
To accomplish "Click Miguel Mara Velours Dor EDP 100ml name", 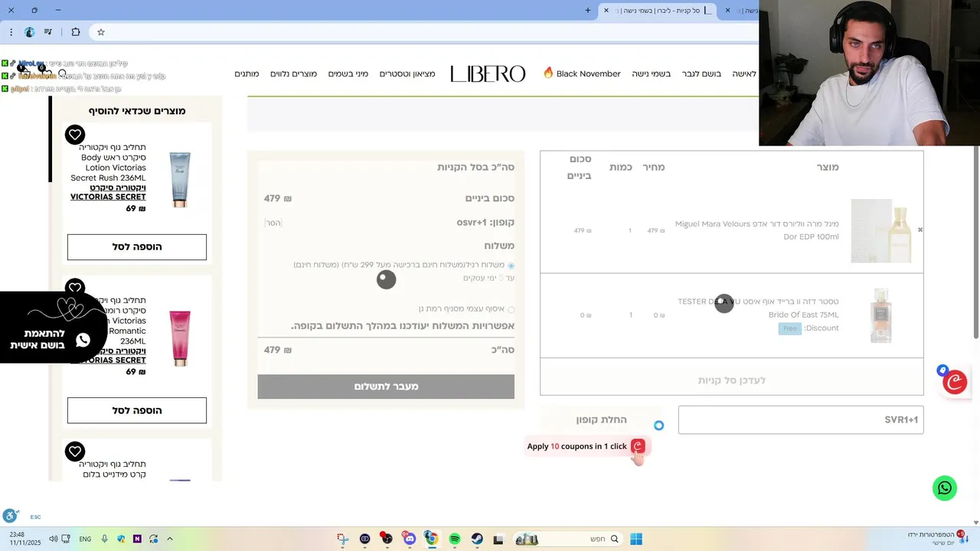I will [x=757, y=230].
